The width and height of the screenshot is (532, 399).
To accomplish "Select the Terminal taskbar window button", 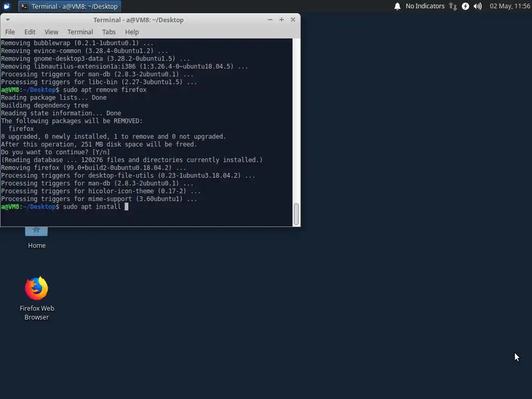I will [69, 6].
